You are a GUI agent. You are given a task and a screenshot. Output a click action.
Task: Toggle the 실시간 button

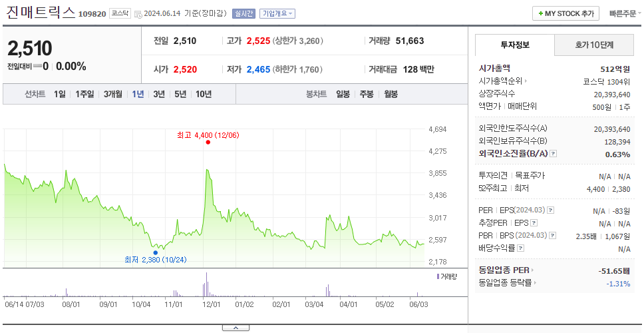pos(243,13)
